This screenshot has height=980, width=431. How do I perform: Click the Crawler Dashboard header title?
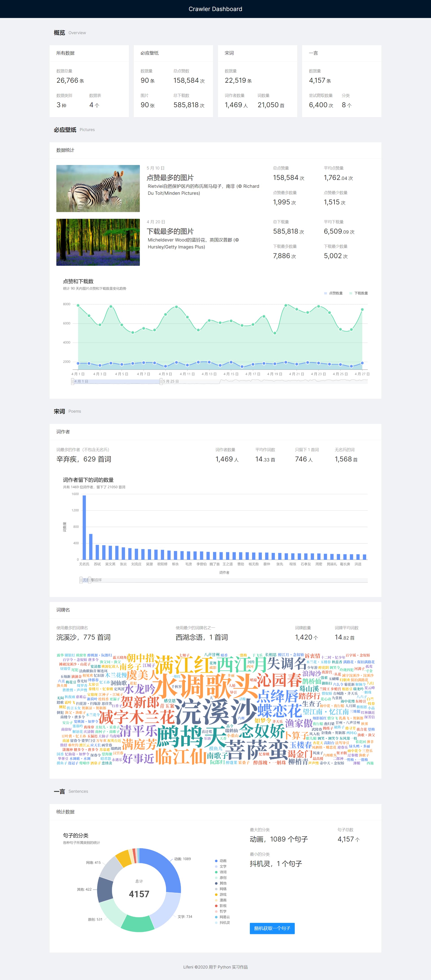(x=215, y=9)
